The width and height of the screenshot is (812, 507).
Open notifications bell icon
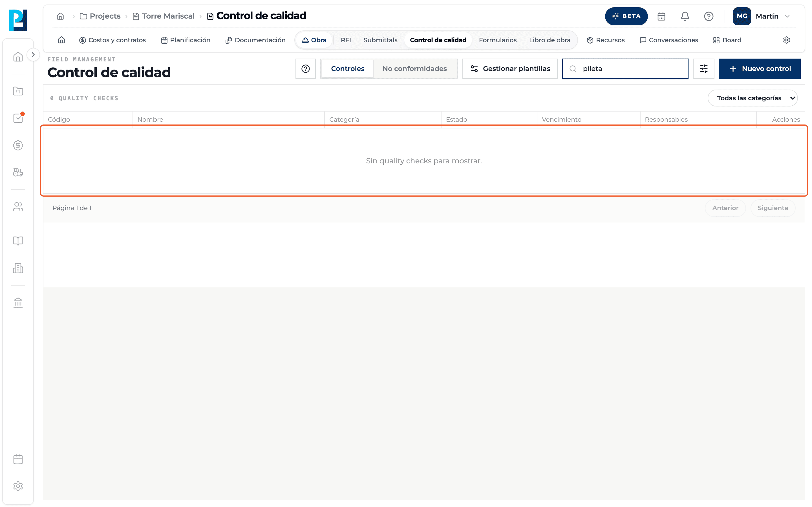(685, 16)
